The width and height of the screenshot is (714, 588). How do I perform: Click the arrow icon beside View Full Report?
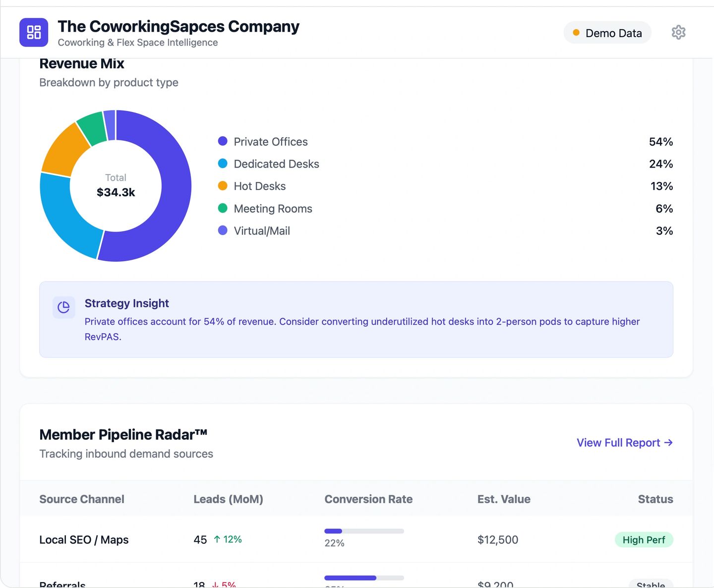668,442
